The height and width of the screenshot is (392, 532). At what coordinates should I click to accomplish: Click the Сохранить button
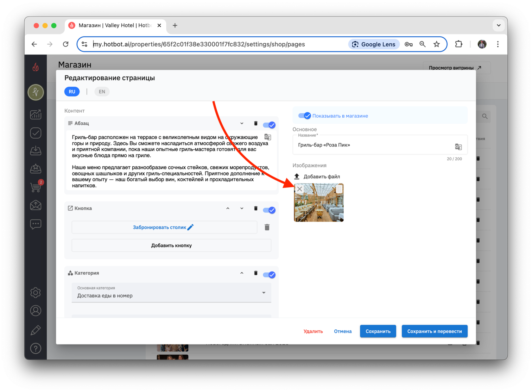coord(378,331)
